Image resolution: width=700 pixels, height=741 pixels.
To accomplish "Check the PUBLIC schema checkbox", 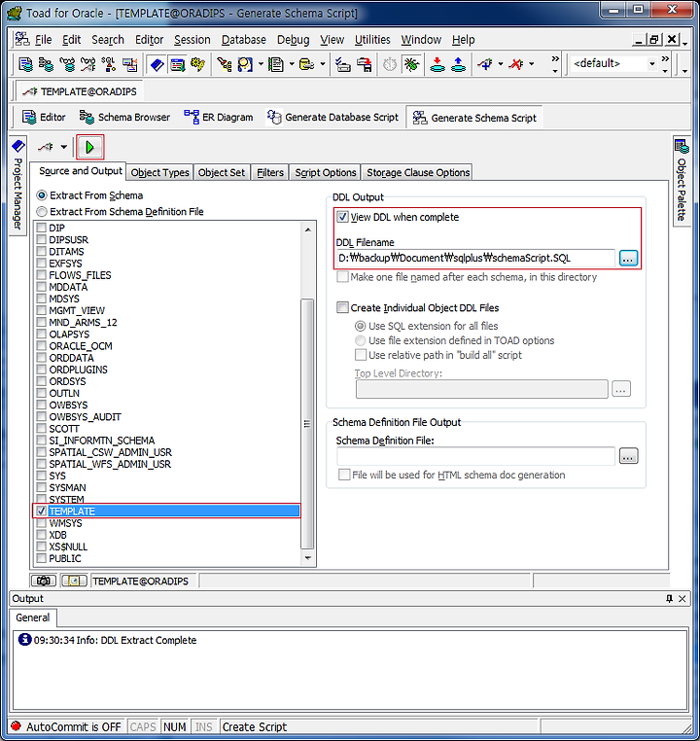I will (42, 558).
